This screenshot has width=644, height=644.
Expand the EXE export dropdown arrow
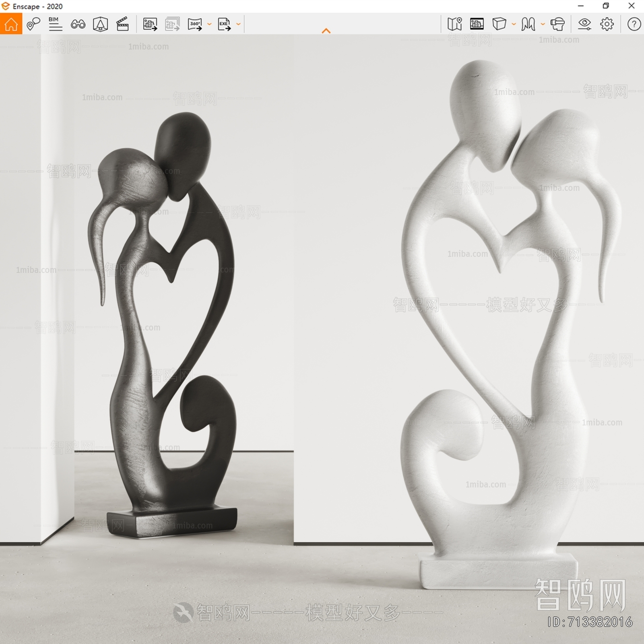[238, 24]
